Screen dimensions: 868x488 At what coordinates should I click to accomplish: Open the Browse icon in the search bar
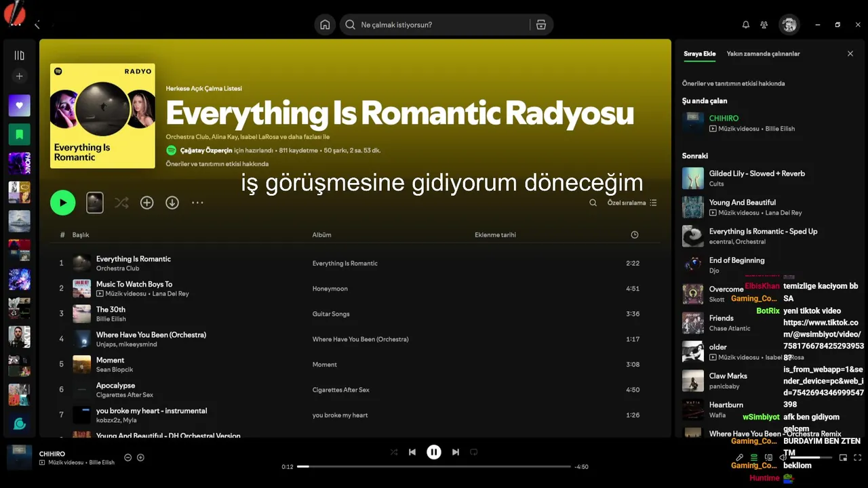(x=540, y=25)
